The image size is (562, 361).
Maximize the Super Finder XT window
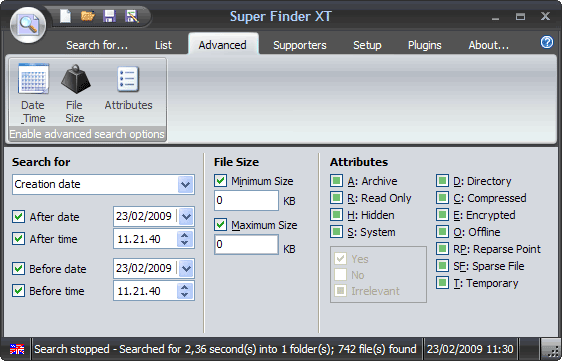(x=520, y=16)
